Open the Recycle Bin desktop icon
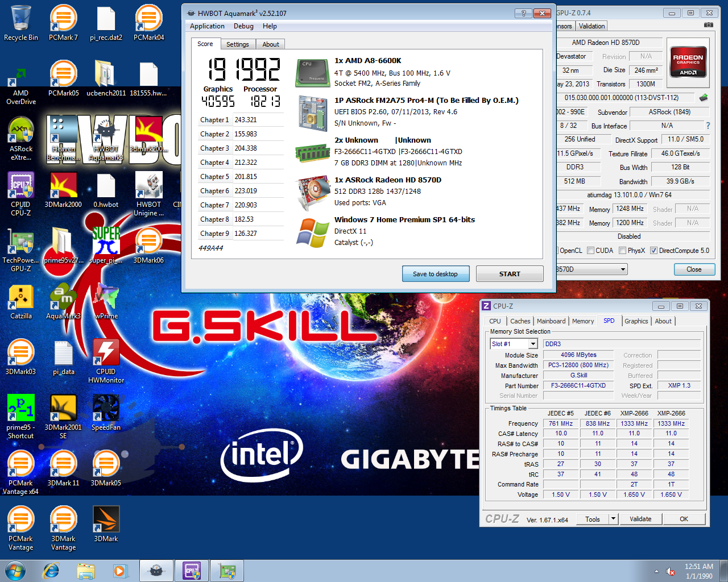The width and height of the screenshot is (728, 582). 21,23
